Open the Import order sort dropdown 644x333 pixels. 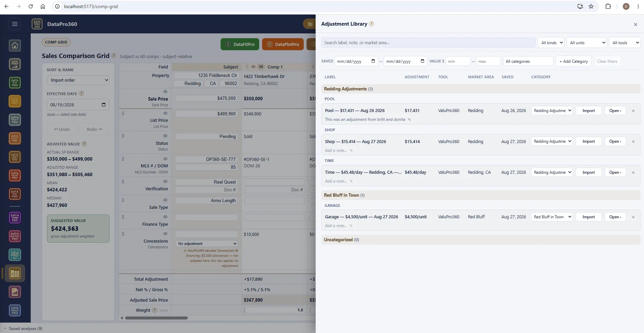pos(78,80)
